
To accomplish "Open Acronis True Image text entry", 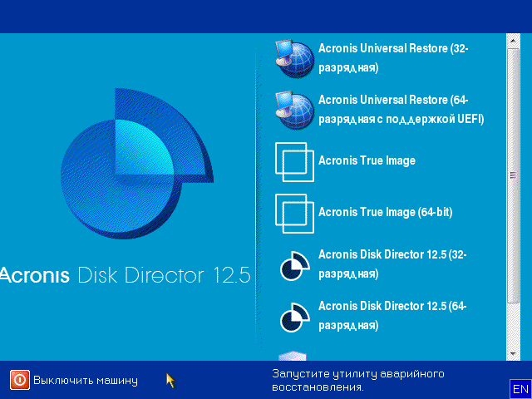I will tap(367, 160).
